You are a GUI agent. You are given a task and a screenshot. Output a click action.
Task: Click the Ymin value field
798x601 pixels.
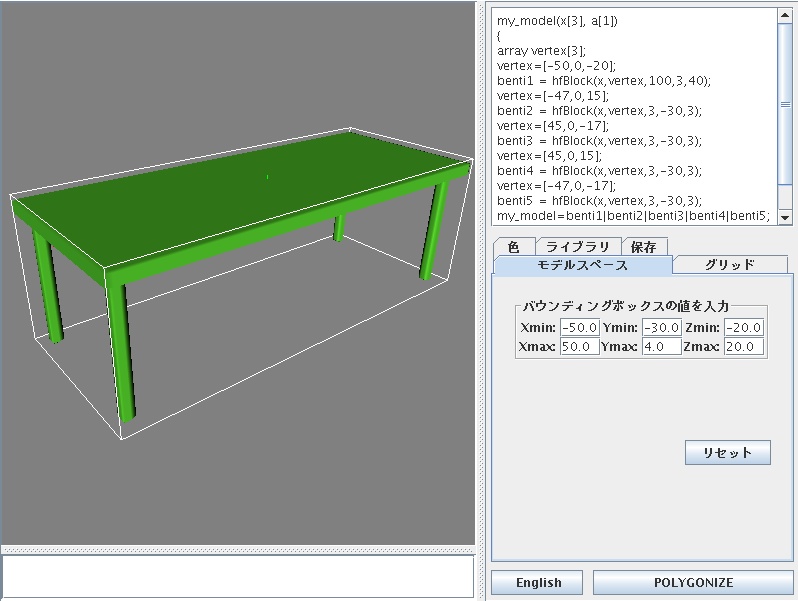point(662,327)
